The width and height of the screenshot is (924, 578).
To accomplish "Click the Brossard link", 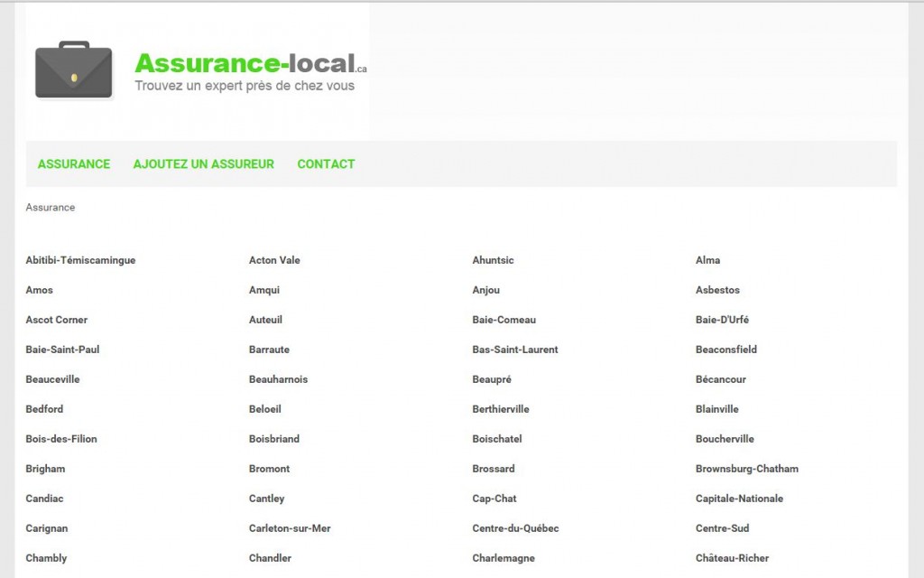I will [492, 469].
